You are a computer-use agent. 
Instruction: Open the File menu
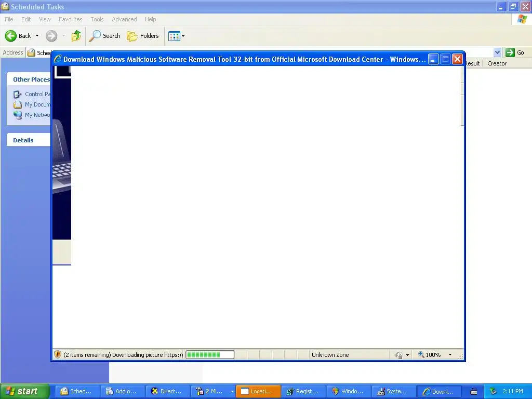[9, 19]
